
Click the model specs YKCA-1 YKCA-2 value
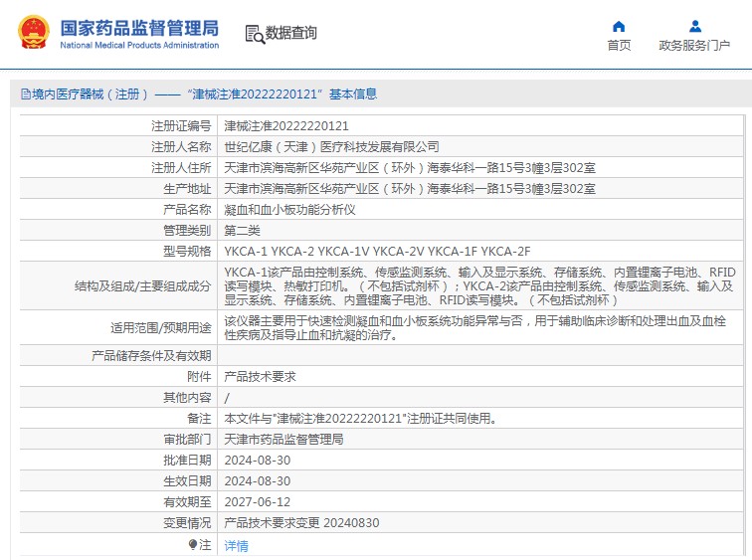click(x=377, y=252)
